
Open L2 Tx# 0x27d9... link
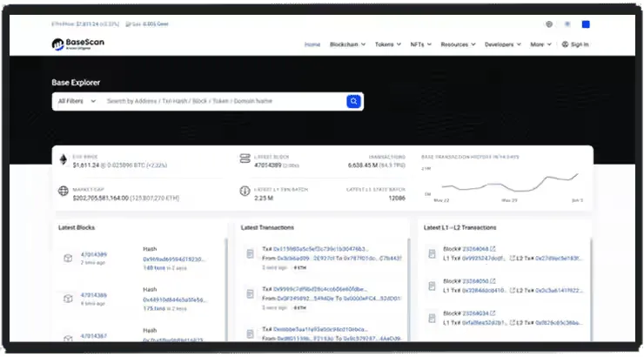click(x=559, y=259)
